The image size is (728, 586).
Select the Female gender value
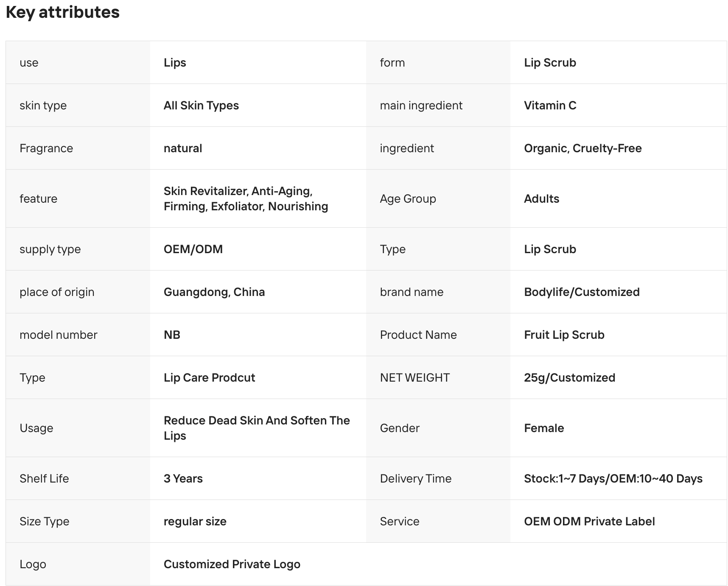coord(544,428)
